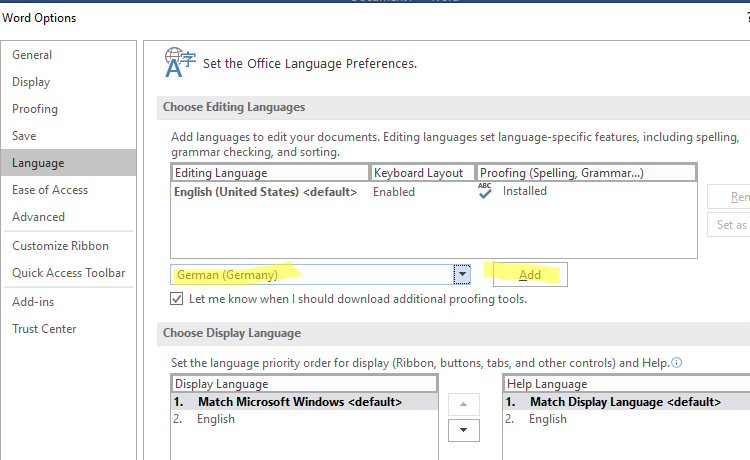Switch to the Proofing category
This screenshot has width=750, height=460.
(35, 109)
